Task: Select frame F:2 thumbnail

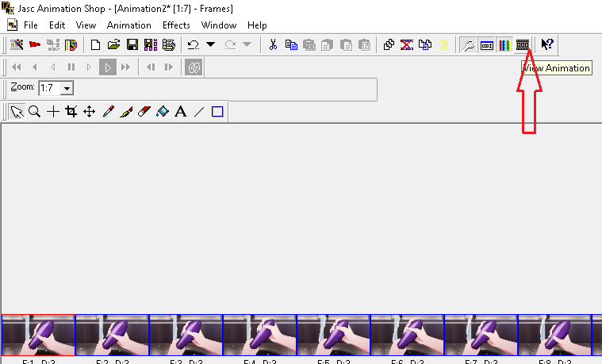Action: click(112, 335)
